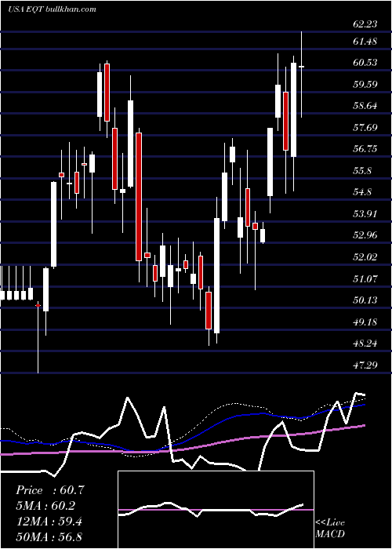Screen dimensions: 392x549
Task: Click the '5MA : 60.2' readout
Action: 45,506
